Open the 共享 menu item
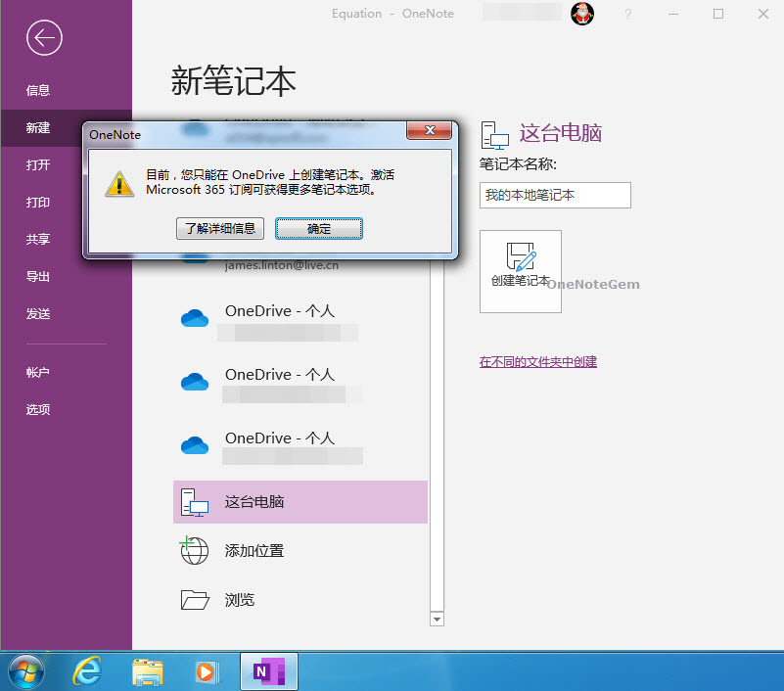 tap(38, 240)
